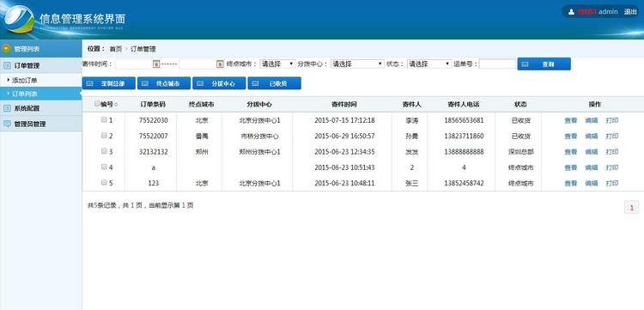Expand the 添加订单 tree item
The width and height of the screenshot is (644, 310).
[25, 80]
